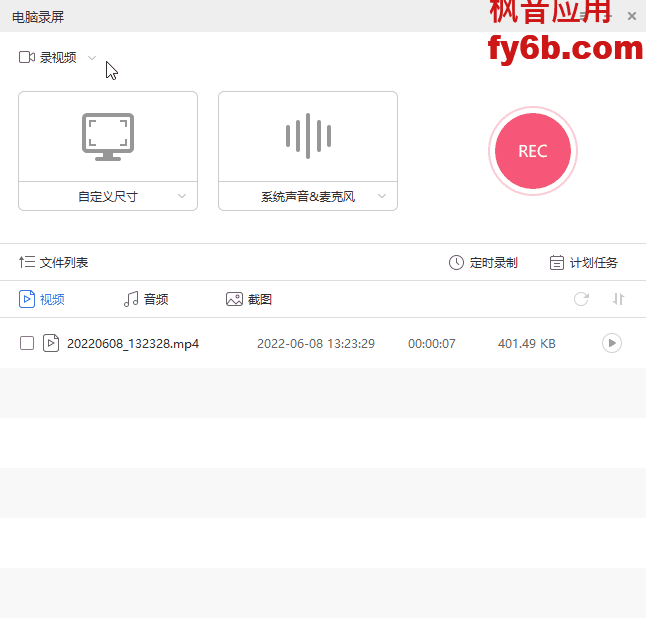Click the audio waveform source icon
Image resolution: width=646 pixels, height=637 pixels.
(308, 136)
